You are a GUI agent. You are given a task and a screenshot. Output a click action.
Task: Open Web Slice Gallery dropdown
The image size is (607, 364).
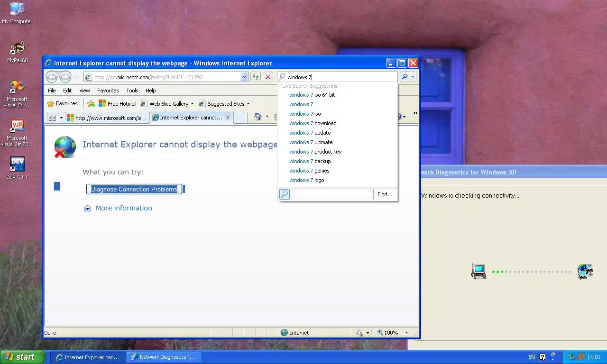(x=167, y=103)
